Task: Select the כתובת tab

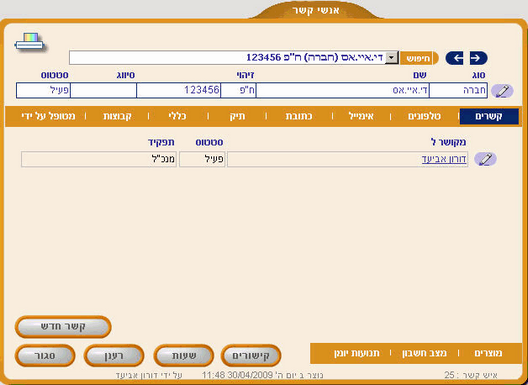Action: tap(299, 117)
